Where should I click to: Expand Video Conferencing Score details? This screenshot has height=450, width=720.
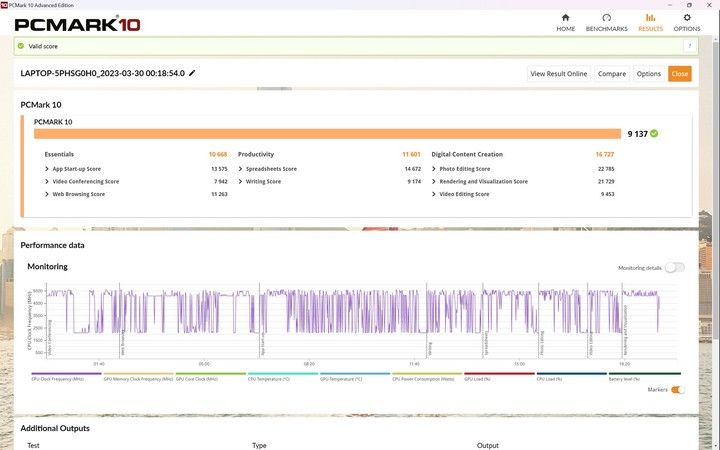(x=47, y=181)
